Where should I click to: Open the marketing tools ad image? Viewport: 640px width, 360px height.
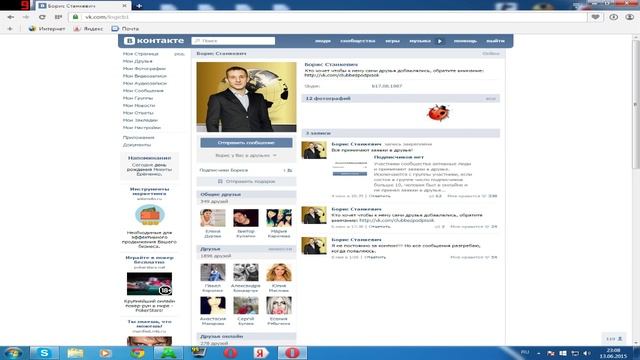click(x=150, y=215)
